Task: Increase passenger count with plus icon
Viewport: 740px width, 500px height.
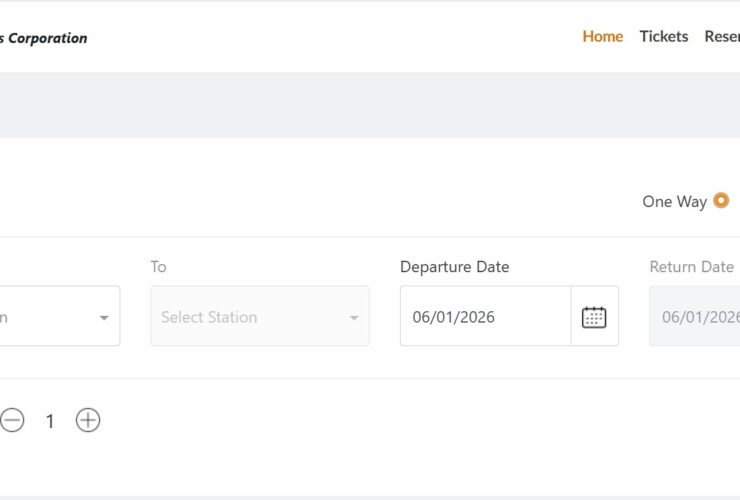Action: (x=88, y=421)
